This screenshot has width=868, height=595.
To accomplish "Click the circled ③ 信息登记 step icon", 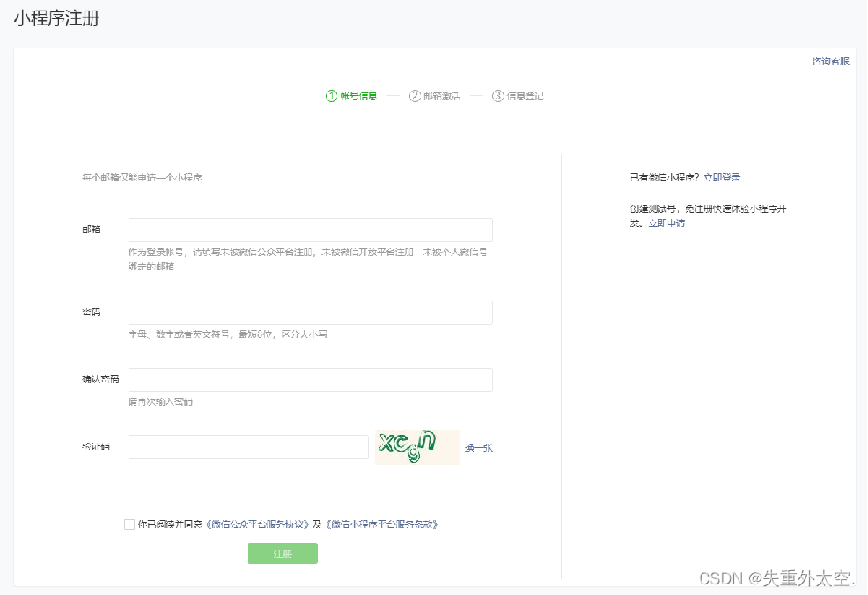I will 497,97.
